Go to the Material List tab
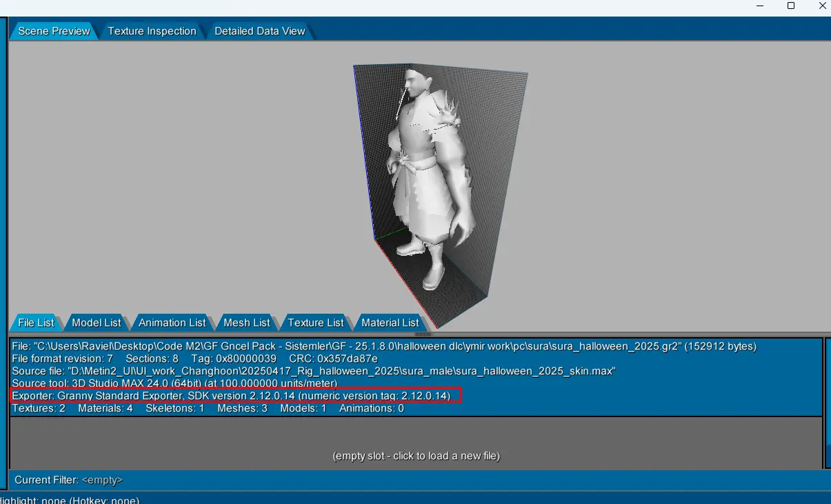831x504 pixels. (390, 323)
